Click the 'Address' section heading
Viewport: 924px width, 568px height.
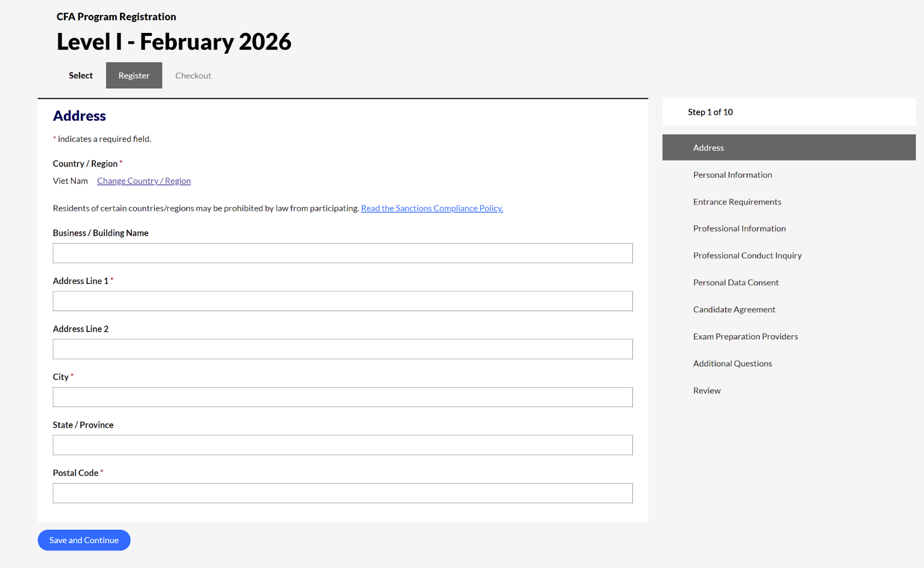[x=80, y=116]
